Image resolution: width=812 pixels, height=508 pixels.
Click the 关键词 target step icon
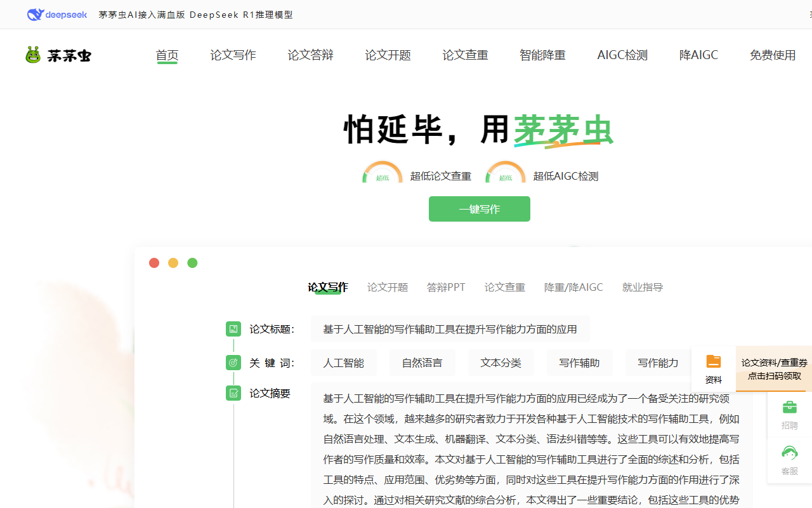[x=233, y=363]
